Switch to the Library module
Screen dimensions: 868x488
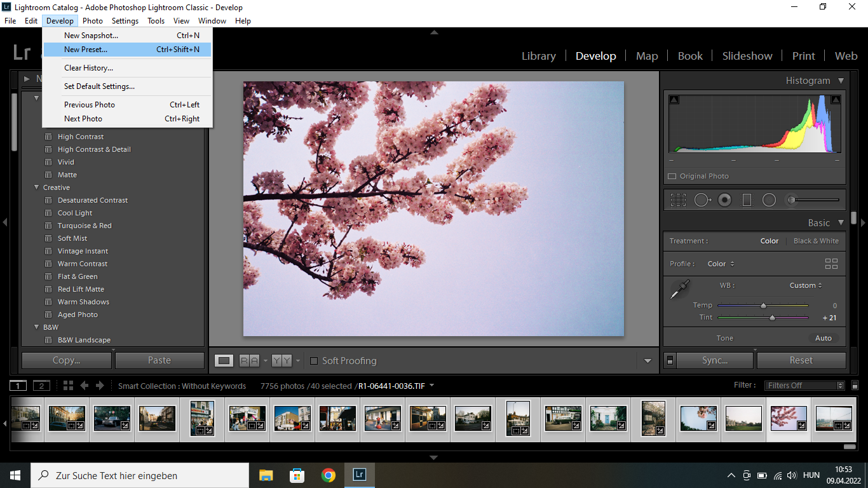538,56
